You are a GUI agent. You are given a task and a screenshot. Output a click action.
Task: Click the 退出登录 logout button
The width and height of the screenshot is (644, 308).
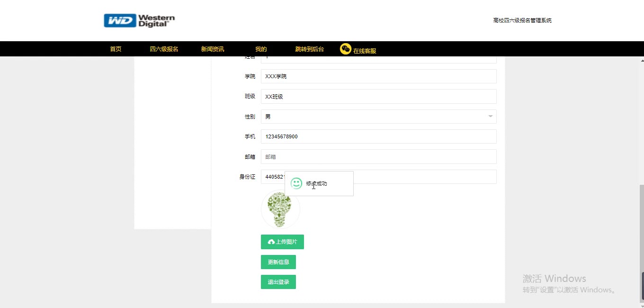coord(278,282)
